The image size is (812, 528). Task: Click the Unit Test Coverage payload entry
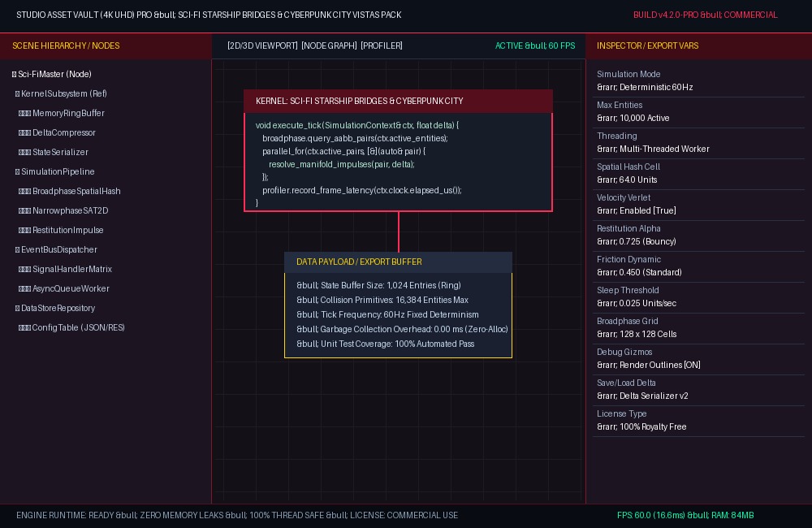coord(385,344)
